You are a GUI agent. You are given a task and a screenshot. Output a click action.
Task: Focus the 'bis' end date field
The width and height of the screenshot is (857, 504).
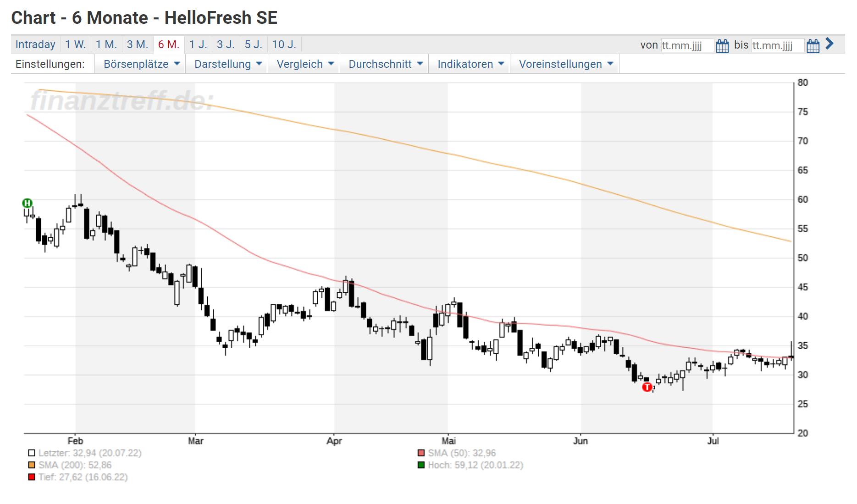778,45
